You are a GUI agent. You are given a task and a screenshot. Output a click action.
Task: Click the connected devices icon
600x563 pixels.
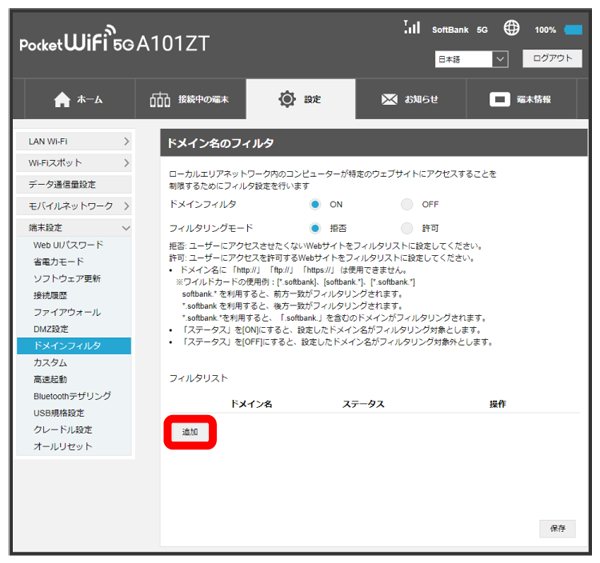coord(162,100)
